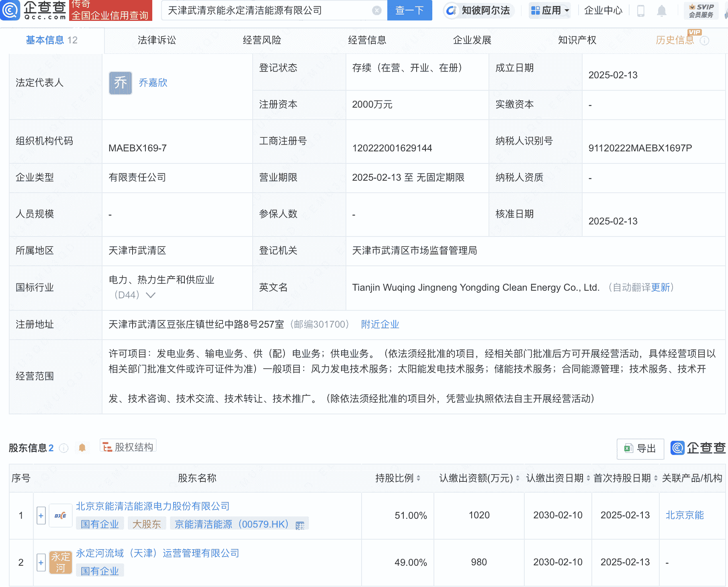Expand first shareholder row plus icon
The image size is (728, 587).
coord(41,516)
